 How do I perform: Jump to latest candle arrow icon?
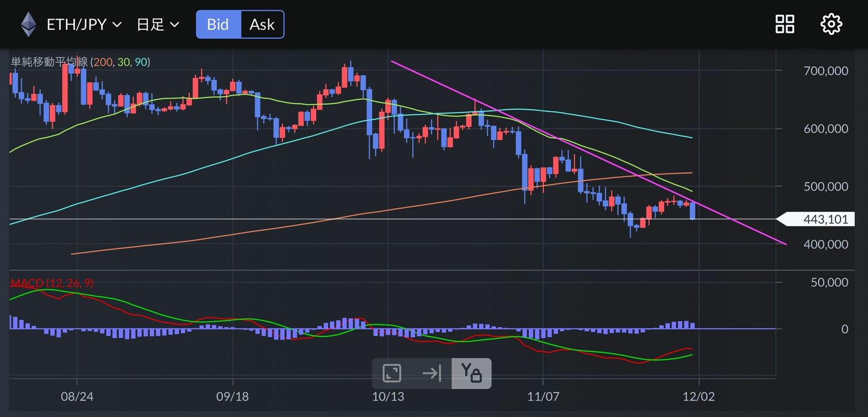click(431, 374)
